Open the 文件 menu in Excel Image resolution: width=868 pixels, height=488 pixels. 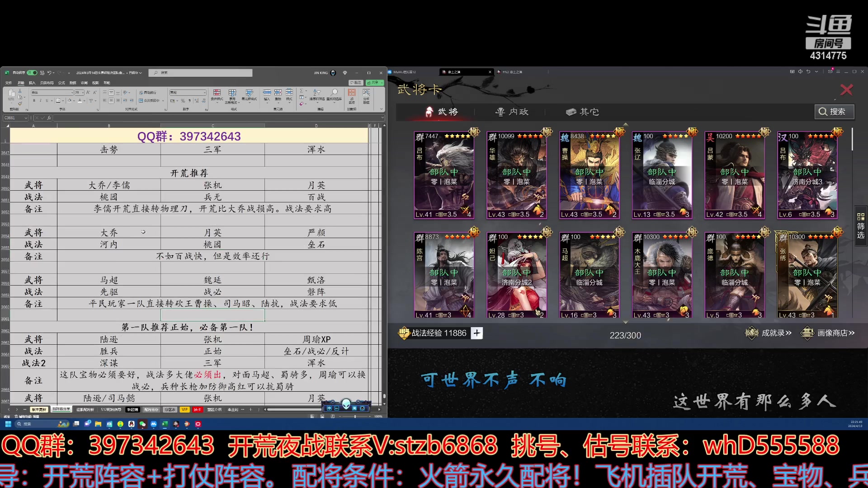9,83
